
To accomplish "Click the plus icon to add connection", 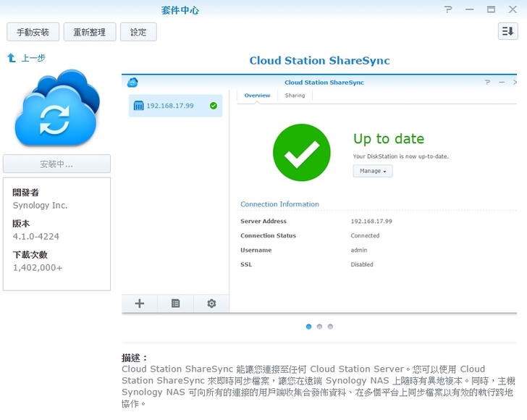I will (140, 303).
